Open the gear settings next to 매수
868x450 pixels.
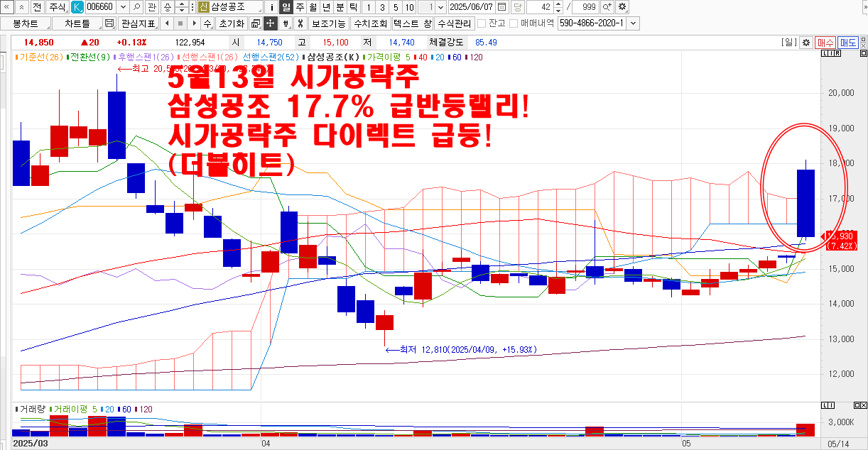click(x=805, y=43)
